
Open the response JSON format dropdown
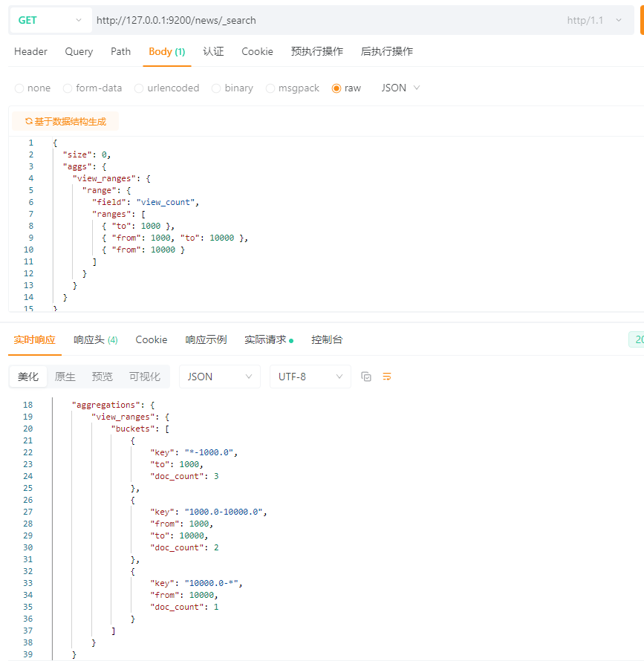pos(220,377)
